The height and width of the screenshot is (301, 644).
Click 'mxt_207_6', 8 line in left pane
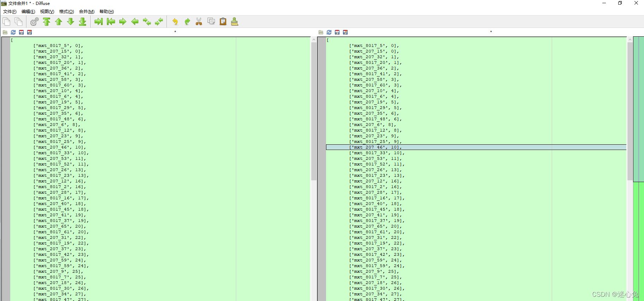[x=57, y=125]
